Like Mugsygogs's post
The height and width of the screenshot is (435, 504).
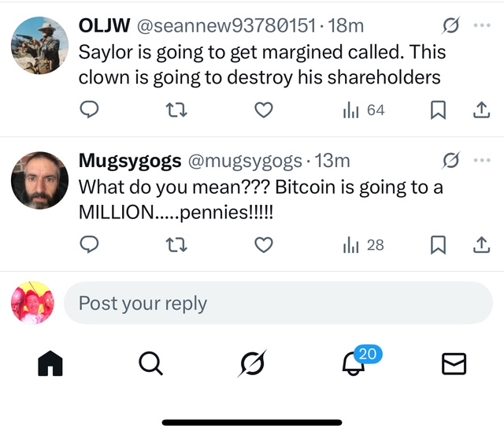tap(264, 245)
